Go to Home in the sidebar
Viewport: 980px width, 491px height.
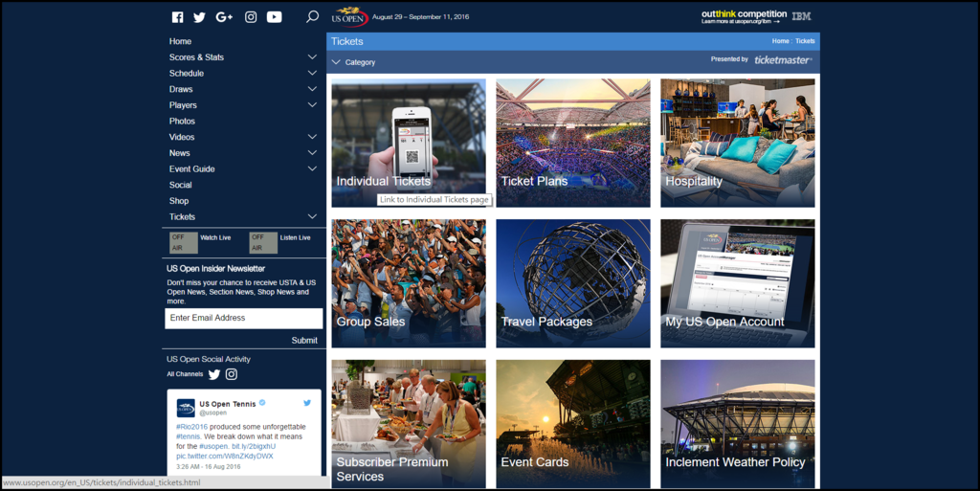[180, 41]
